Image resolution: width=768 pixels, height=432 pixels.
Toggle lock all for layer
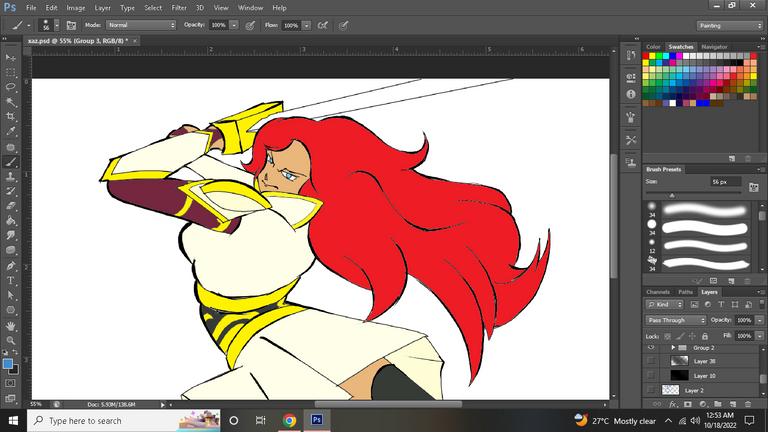[705, 336]
